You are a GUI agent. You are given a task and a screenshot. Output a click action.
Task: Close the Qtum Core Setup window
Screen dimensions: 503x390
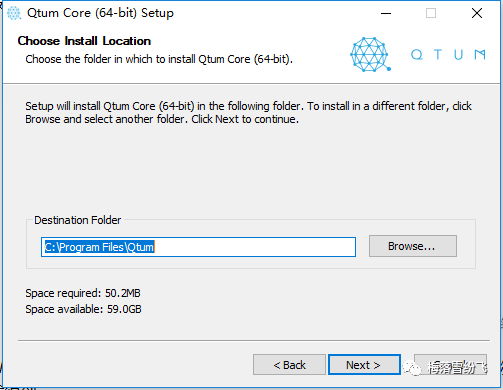[x=477, y=13]
